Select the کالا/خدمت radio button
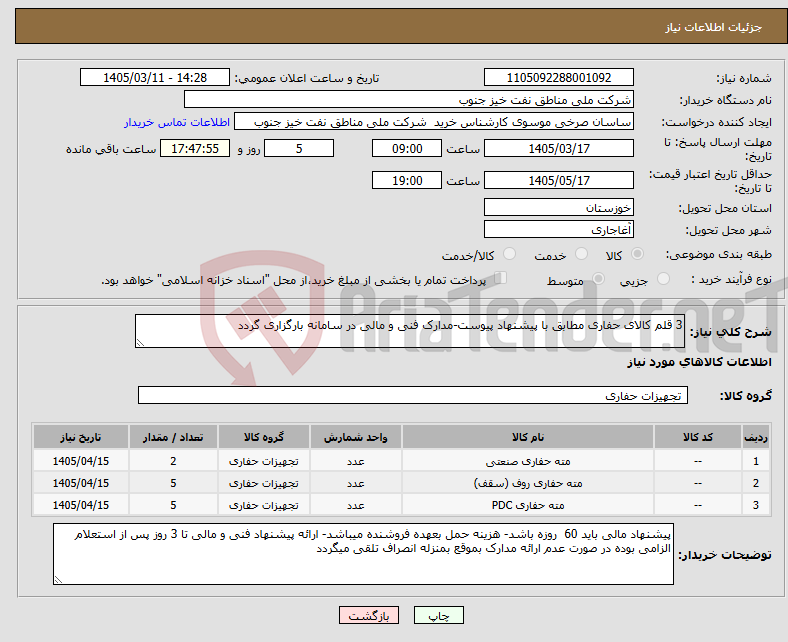This screenshot has height=642, width=788. pos(509,254)
